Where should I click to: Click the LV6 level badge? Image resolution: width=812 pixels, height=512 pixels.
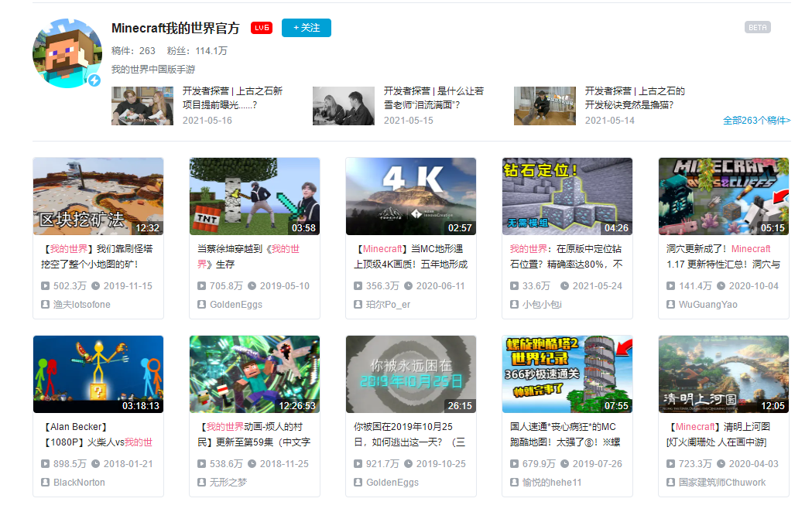click(x=262, y=28)
